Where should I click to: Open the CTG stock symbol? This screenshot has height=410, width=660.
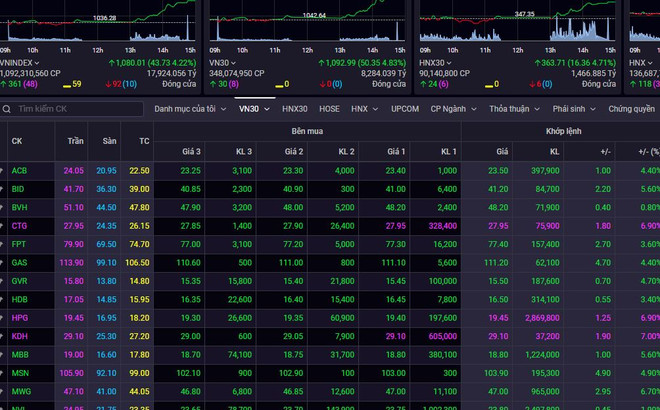[19, 226]
